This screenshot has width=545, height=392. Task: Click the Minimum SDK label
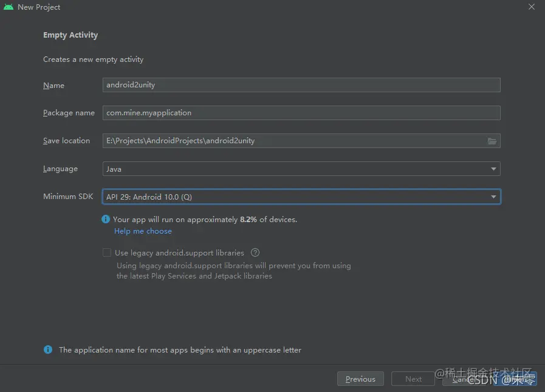tap(68, 197)
